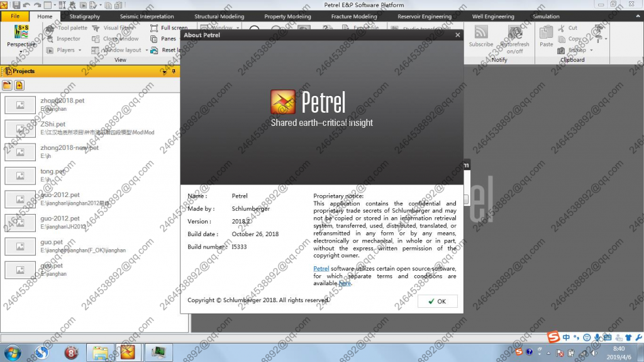
Task: Switch to the Well Engineering tab
Action: (493, 16)
